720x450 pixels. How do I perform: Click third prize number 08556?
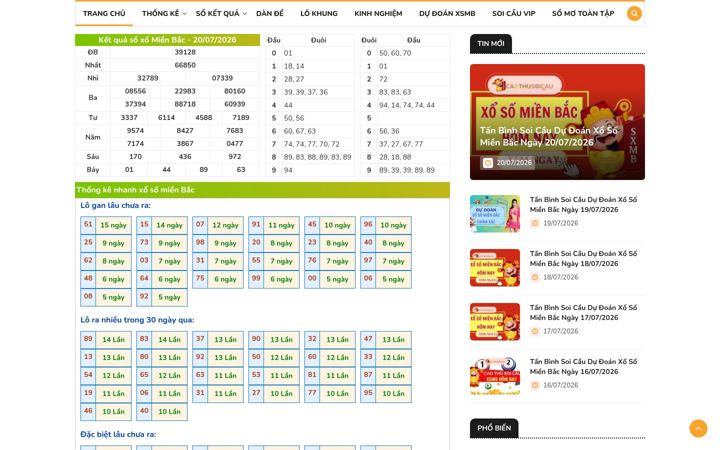click(135, 91)
